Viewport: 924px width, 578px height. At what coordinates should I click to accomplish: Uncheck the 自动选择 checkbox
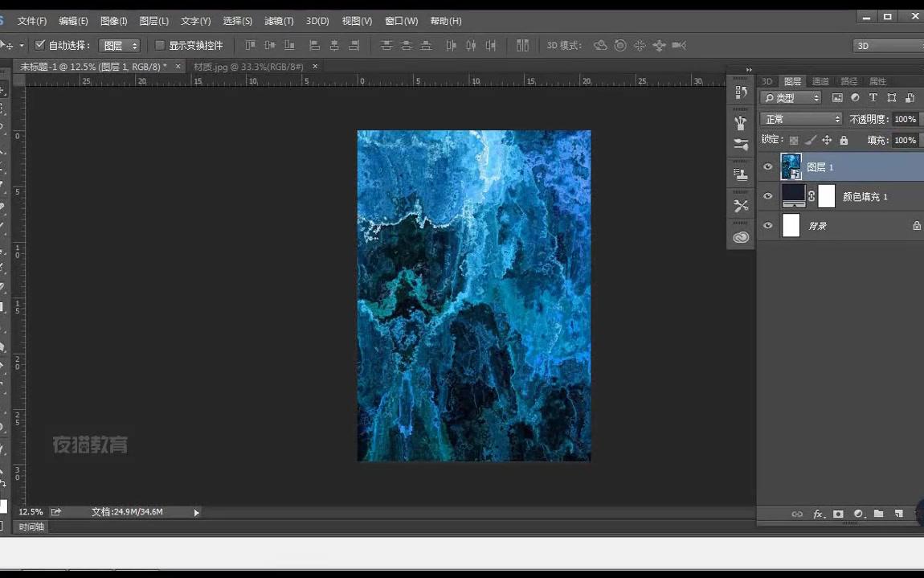pos(40,45)
